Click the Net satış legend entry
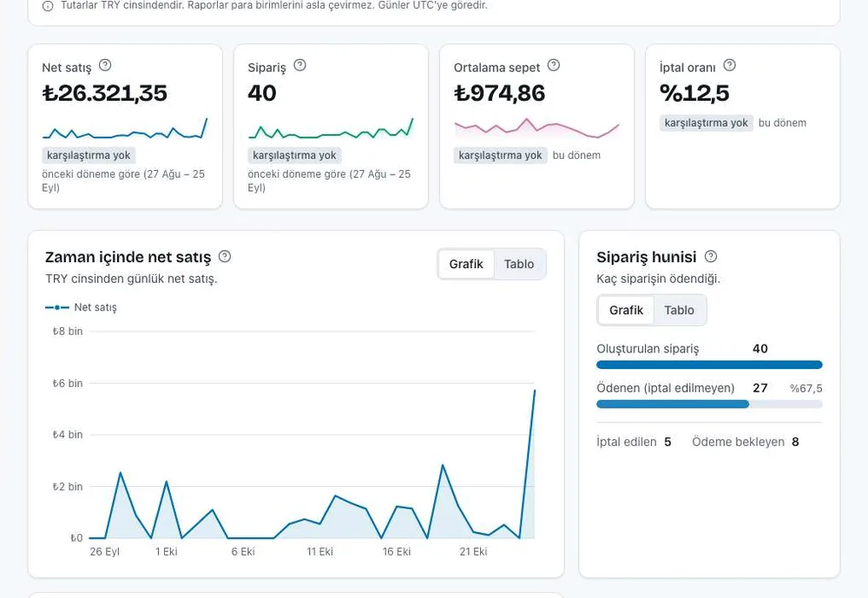The height and width of the screenshot is (598, 868). (81, 307)
